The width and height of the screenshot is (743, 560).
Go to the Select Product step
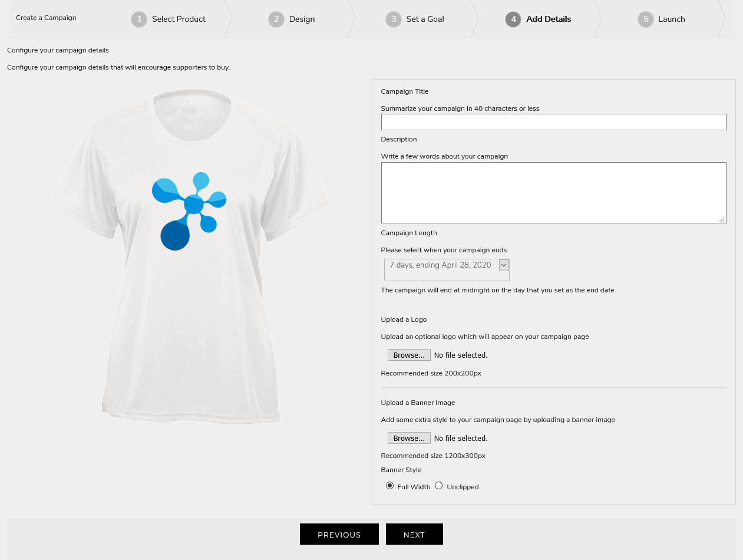click(x=179, y=19)
